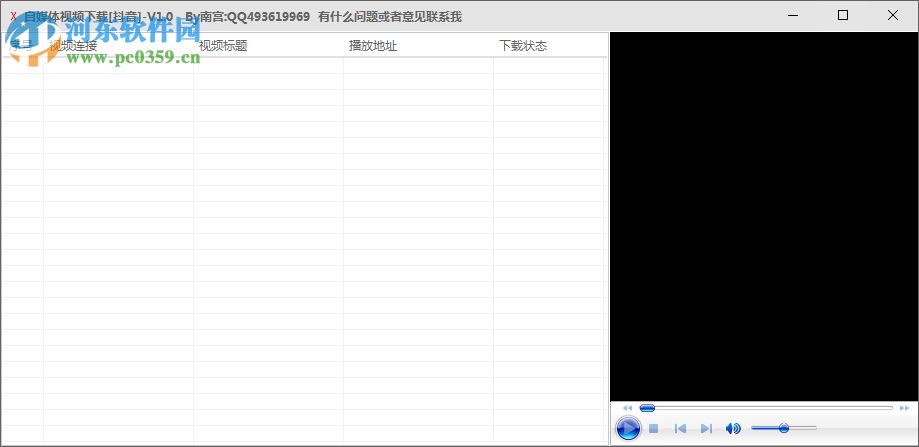
Task: Click the Play button in media player
Action: pos(628,429)
